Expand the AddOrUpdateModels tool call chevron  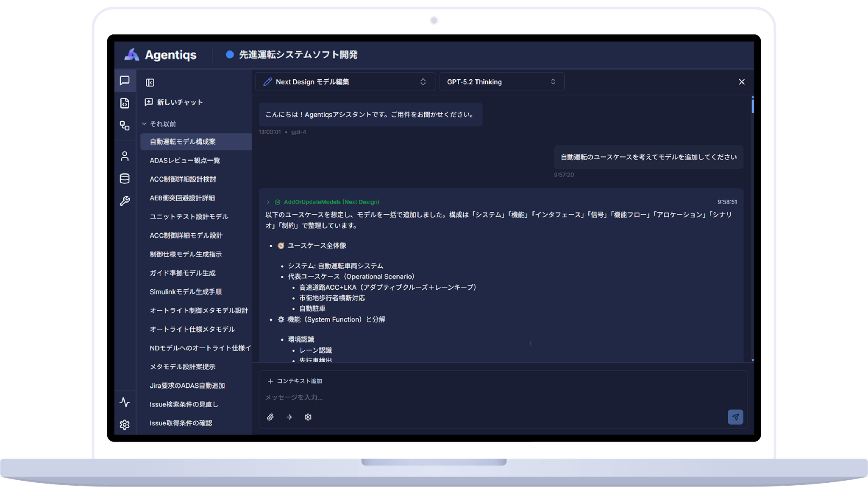click(268, 202)
